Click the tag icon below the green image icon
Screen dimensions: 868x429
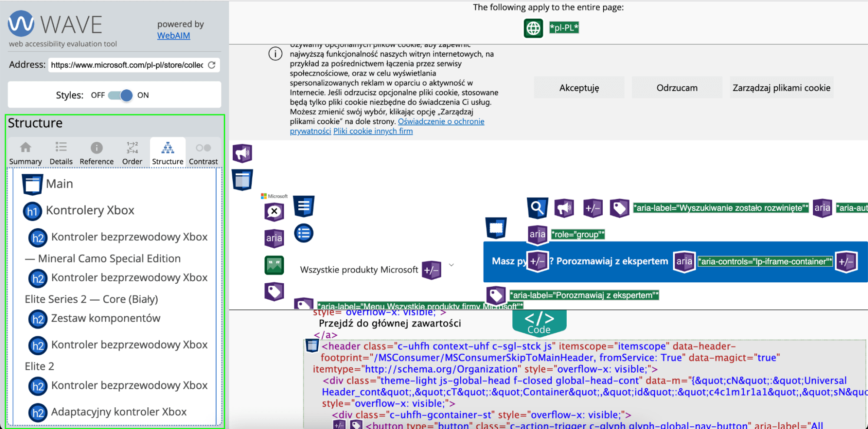[x=274, y=291]
